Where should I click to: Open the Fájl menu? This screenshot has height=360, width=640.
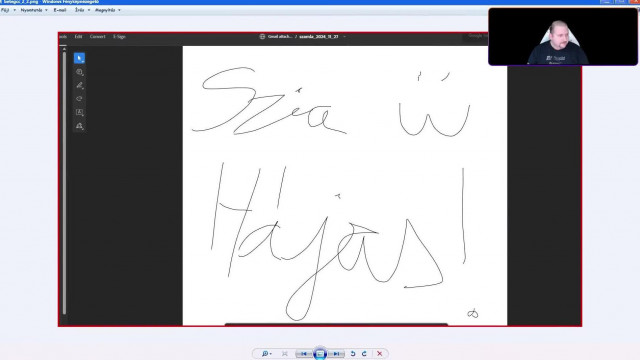pyautogui.click(x=8, y=10)
